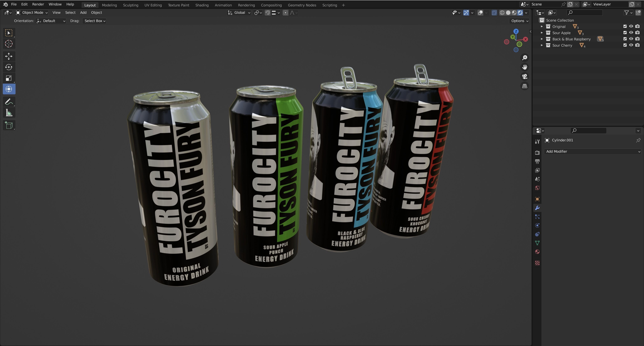
Task: Toggle show gizmos button
Action: 466,13
